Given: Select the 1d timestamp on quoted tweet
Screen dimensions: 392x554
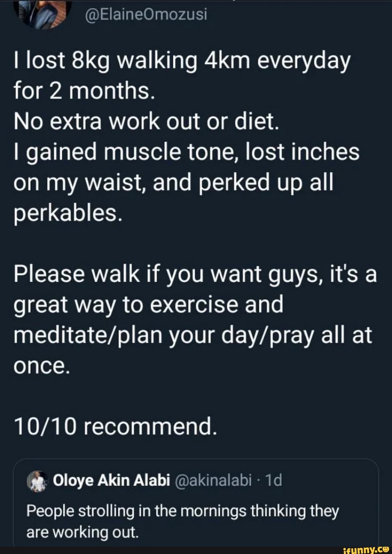Looking at the screenshot, I should point(273,480).
